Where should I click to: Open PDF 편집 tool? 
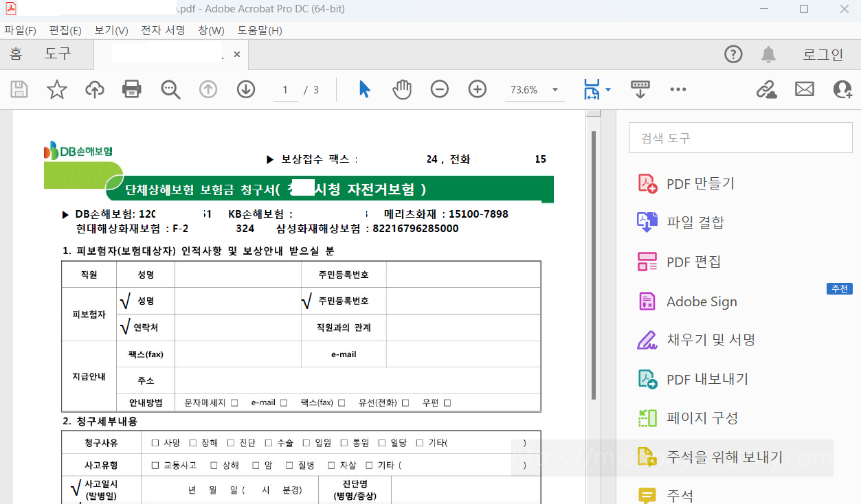[680, 262]
